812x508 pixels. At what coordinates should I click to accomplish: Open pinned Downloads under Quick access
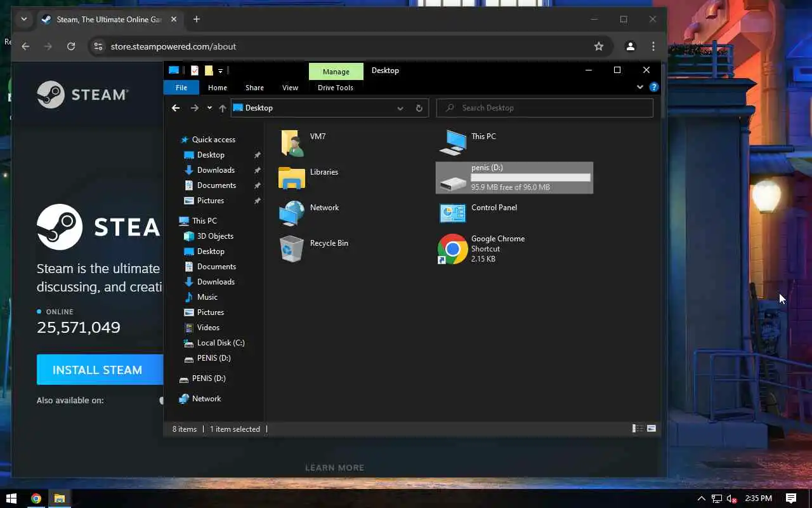216,170
